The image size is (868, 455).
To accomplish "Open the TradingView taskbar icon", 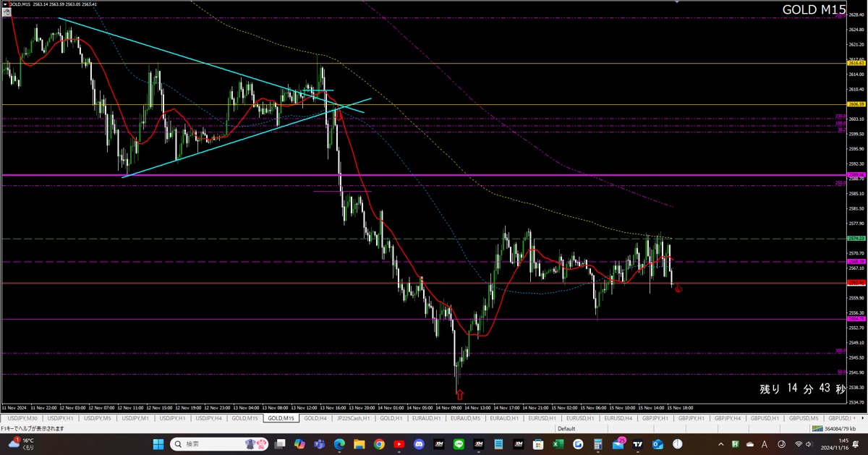I will click(638, 444).
